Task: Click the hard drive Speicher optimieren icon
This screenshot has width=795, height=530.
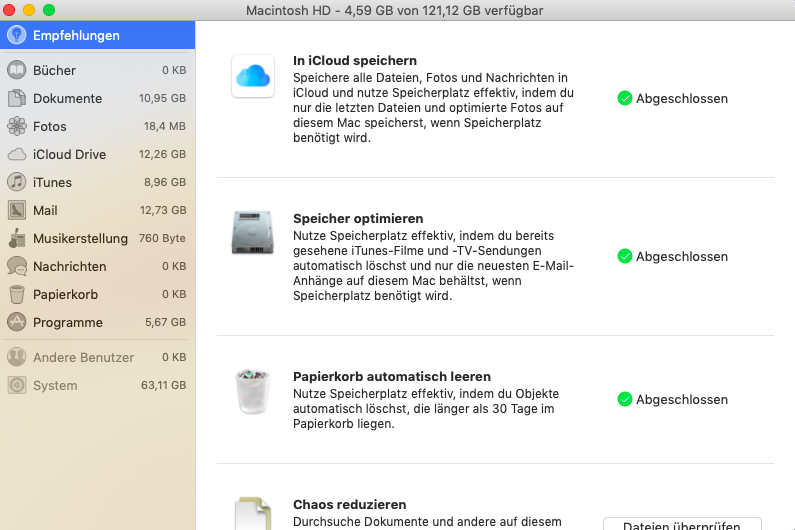Action: pos(253,234)
